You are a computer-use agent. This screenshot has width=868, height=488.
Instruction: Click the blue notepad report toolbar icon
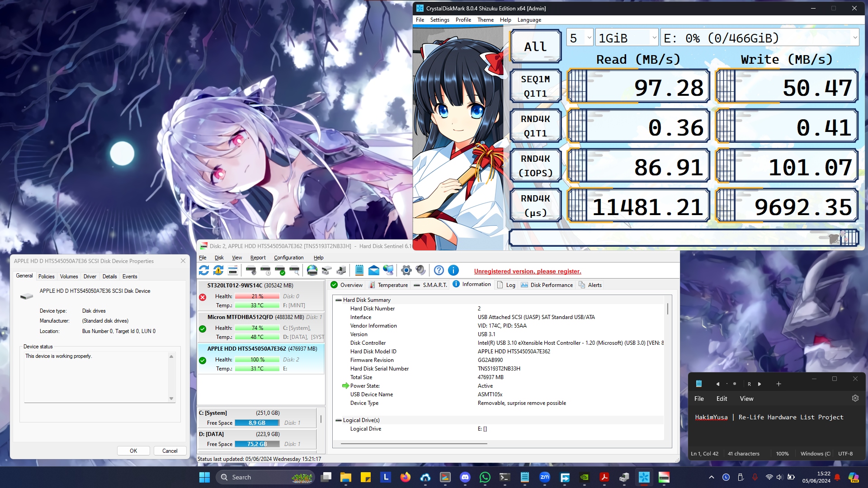point(359,270)
